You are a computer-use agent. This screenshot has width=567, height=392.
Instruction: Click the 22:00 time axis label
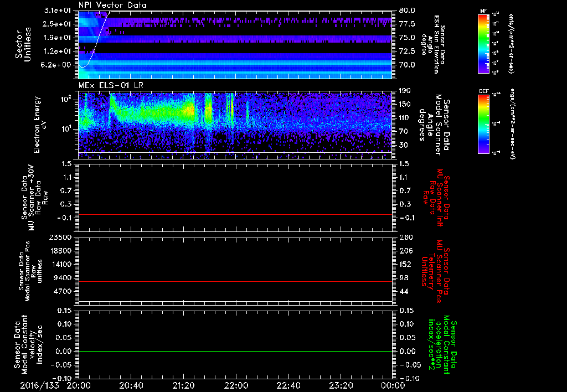tap(236, 385)
